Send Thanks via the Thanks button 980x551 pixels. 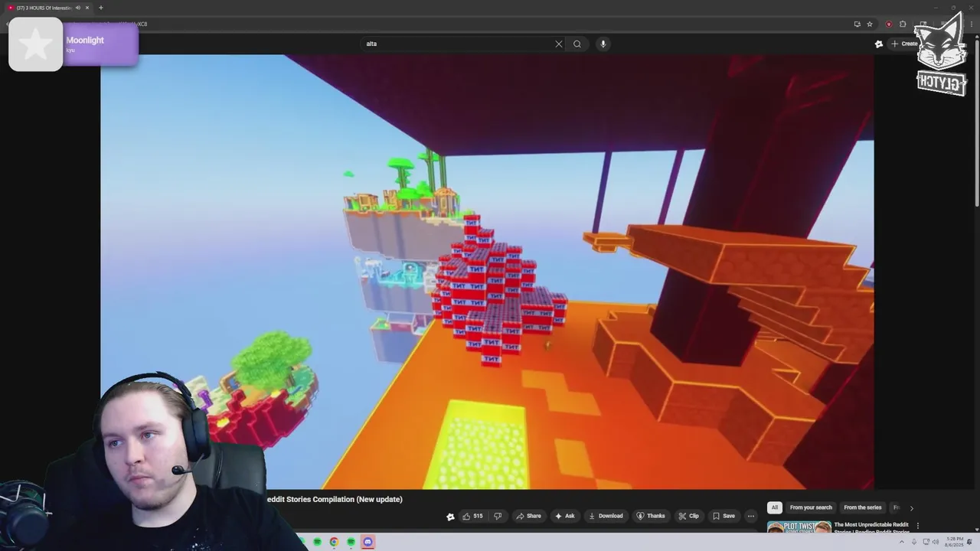[651, 516]
